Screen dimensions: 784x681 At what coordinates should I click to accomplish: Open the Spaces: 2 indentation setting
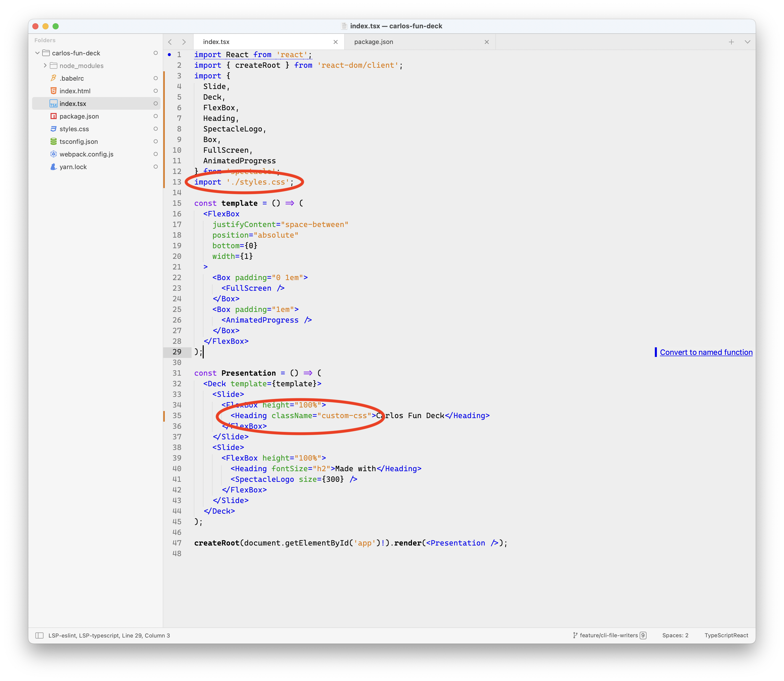675,635
